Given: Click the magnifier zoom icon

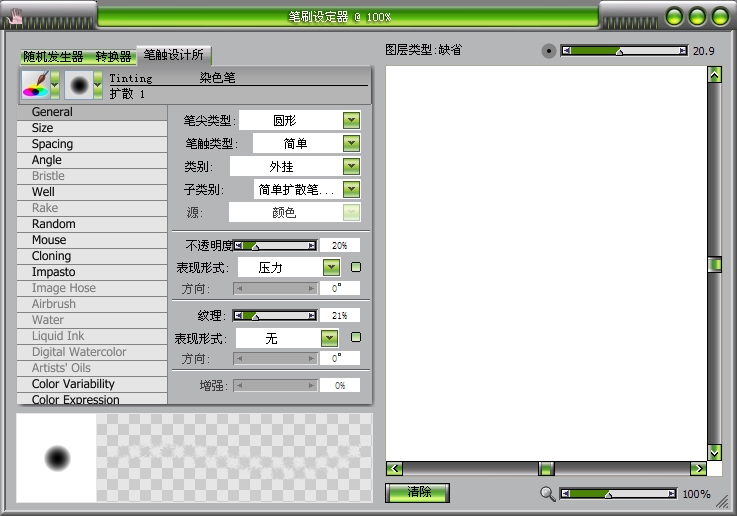Looking at the screenshot, I should pos(547,493).
